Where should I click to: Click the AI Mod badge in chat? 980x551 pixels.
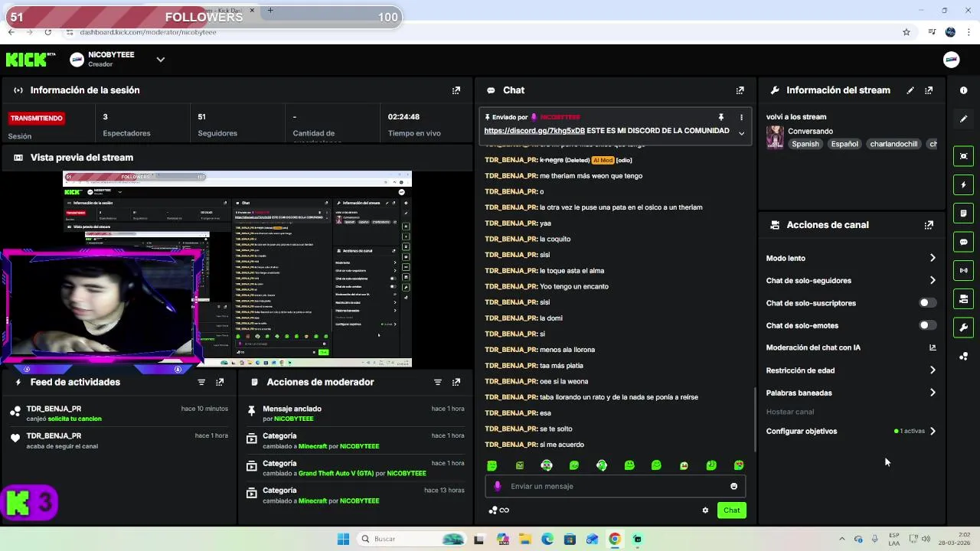point(603,160)
